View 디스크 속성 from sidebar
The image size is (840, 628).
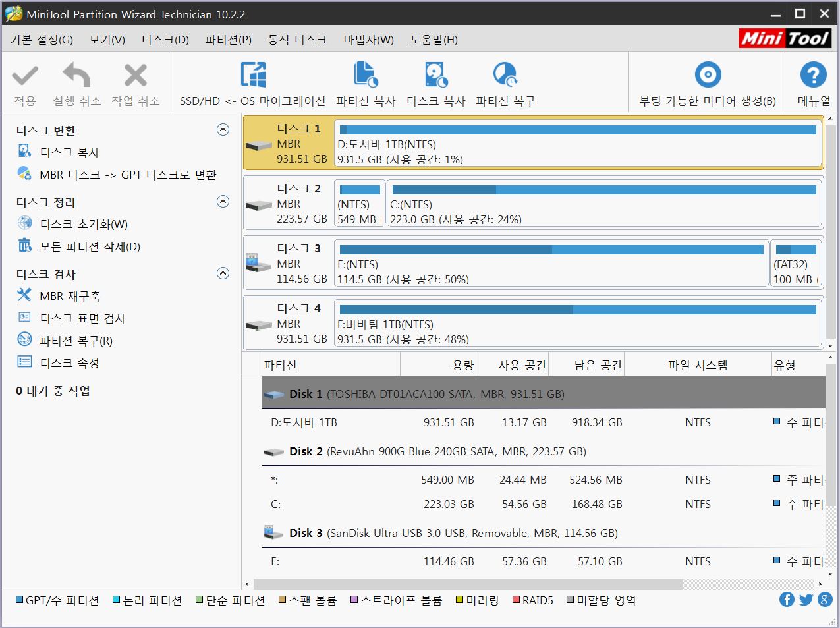coord(69,363)
